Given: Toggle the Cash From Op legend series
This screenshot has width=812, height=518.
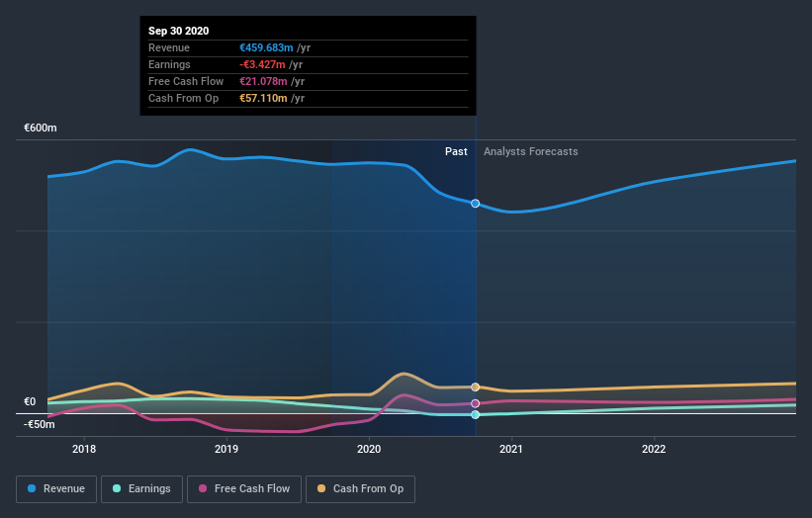Looking at the screenshot, I should 360,489.
